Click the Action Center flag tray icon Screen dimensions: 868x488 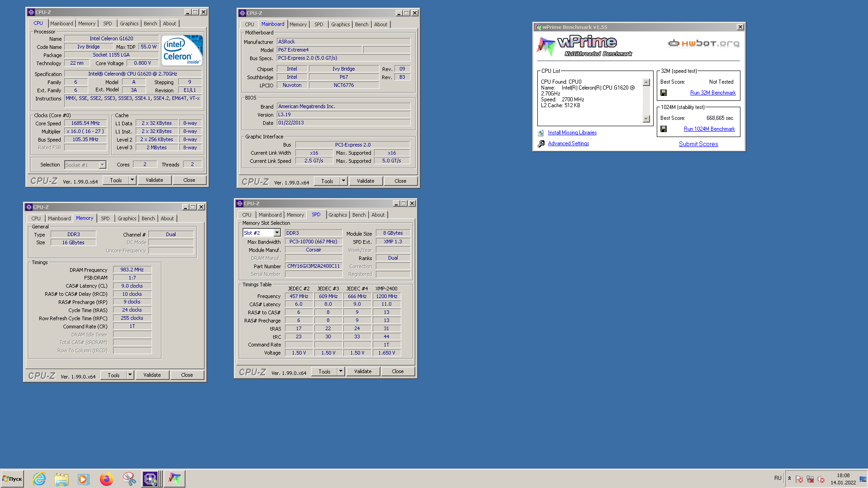pyautogui.click(x=799, y=479)
